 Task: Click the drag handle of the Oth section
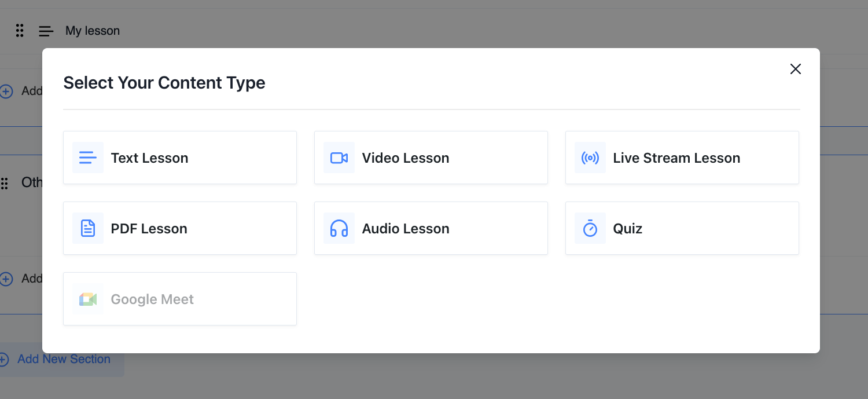coord(5,184)
